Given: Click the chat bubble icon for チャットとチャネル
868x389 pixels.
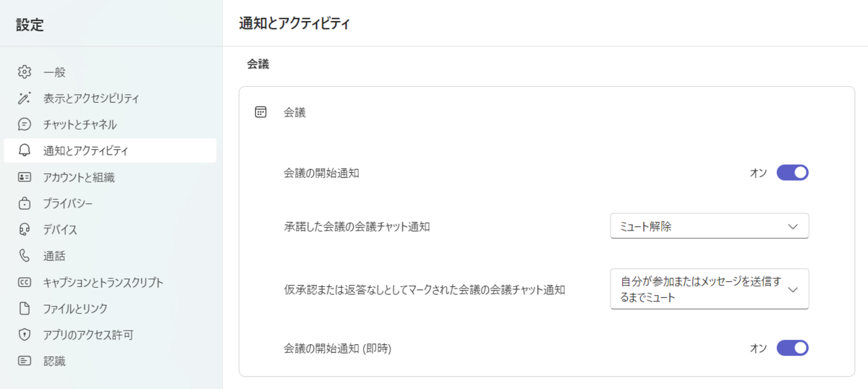Looking at the screenshot, I should [25, 124].
